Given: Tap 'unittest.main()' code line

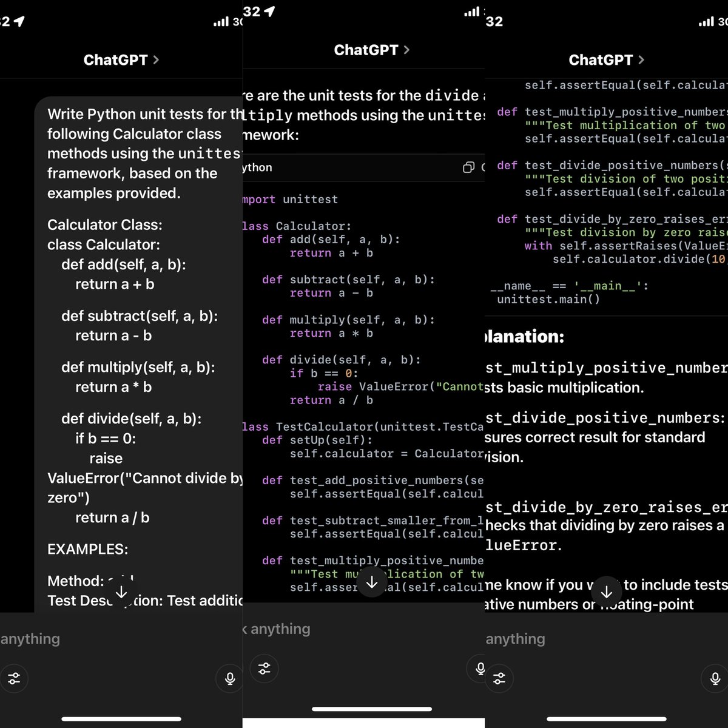Looking at the screenshot, I should 548,299.
